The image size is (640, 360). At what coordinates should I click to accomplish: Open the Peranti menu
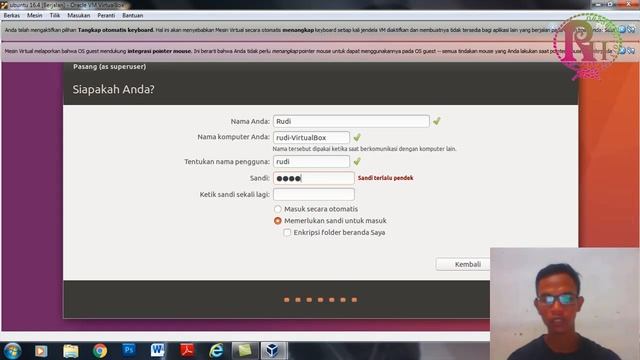[x=106, y=16]
